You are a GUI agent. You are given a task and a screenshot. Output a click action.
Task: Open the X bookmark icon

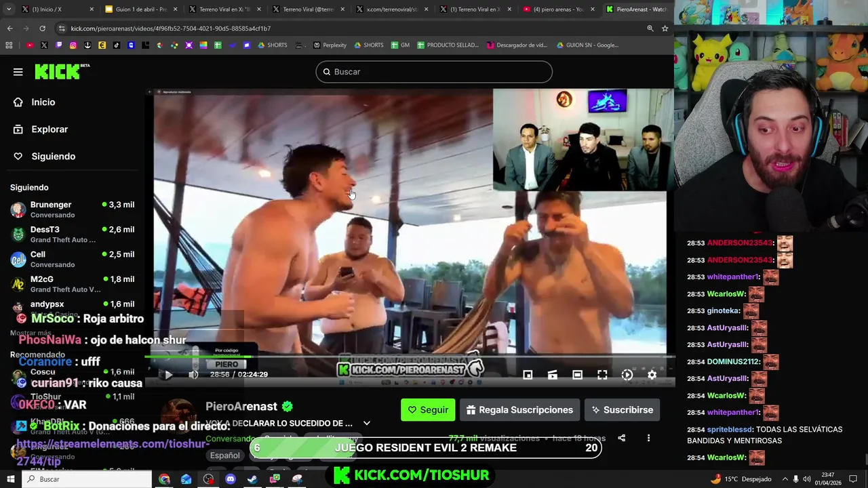tap(44, 45)
